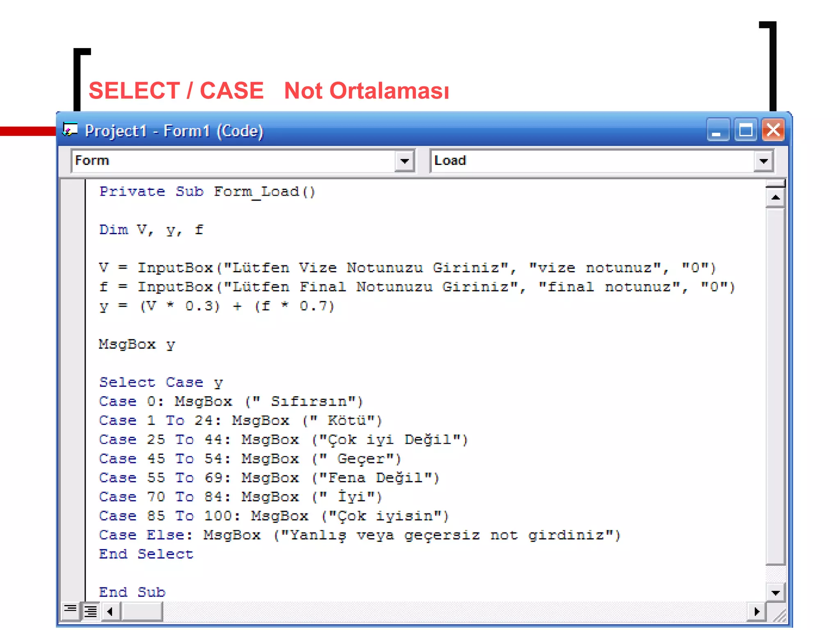This screenshot has width=840, height=630.
Task: Click the line 'Private Sub Form_Load()'
Action: 208,192
